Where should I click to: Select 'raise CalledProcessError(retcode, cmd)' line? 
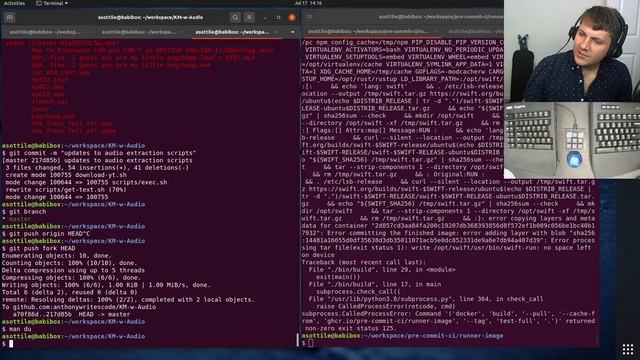click(x=386, y=307)
